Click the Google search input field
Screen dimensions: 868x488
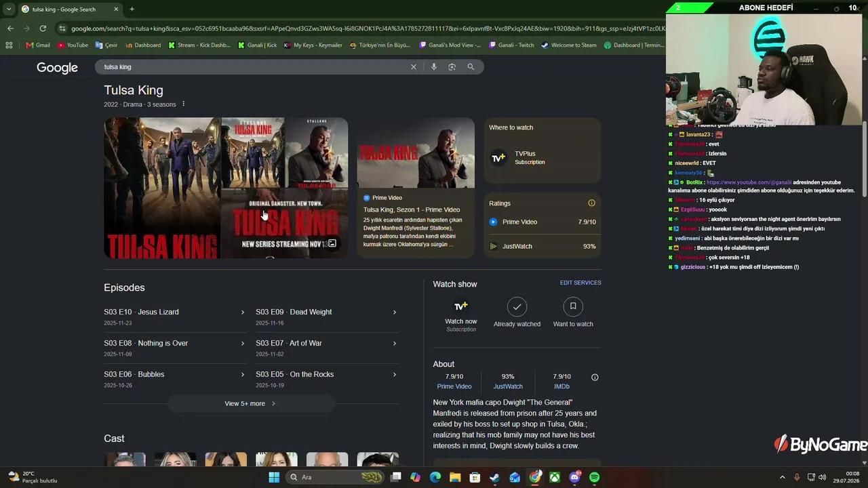point(254,67)
